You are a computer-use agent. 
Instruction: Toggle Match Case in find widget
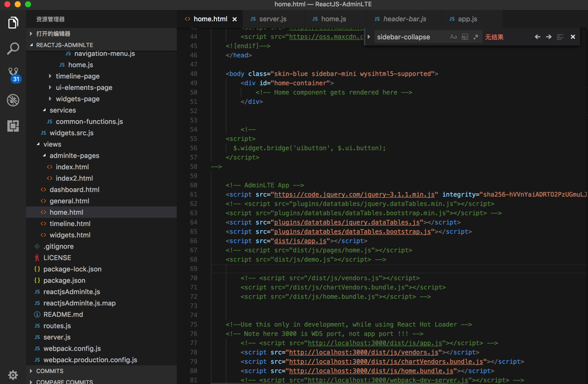pos(453,37)
